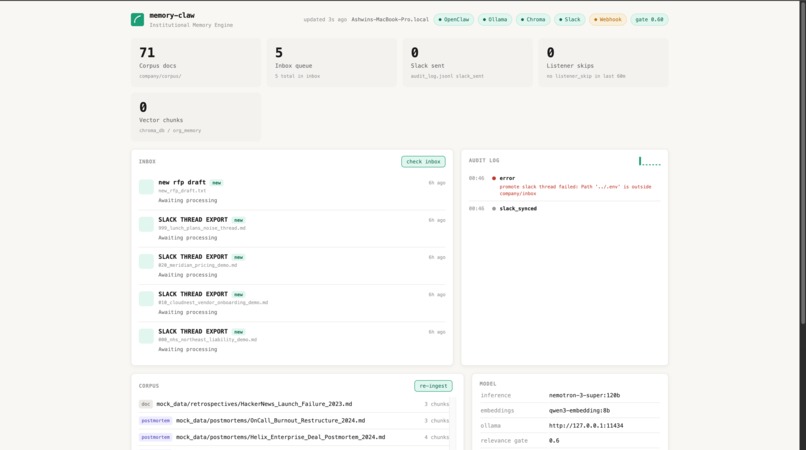Image resolution: width=806 pixels, height=450 pixels.
Task: Click the embeddings value qwen3-embedding:8b
Action: point(579,410)
